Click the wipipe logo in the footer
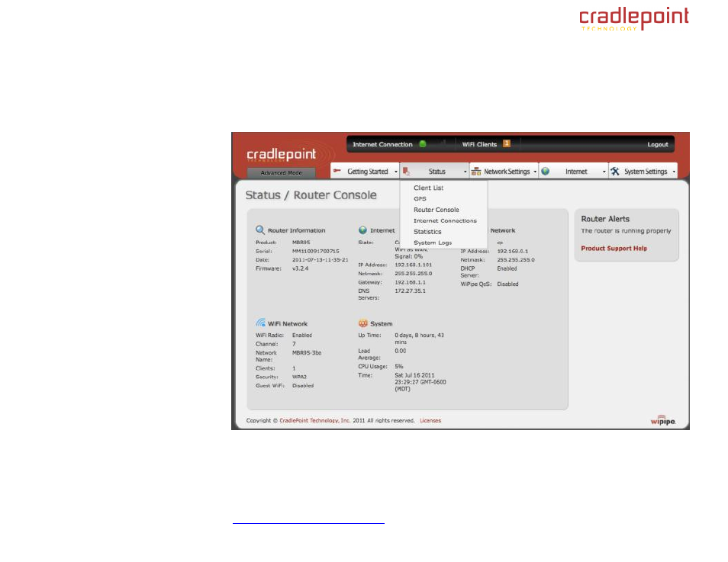 [662, 420]
